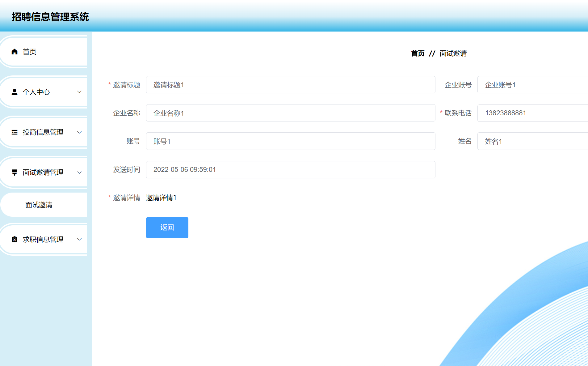
Task: Click the 联系电话 phone number field
Action: [532, 113]
